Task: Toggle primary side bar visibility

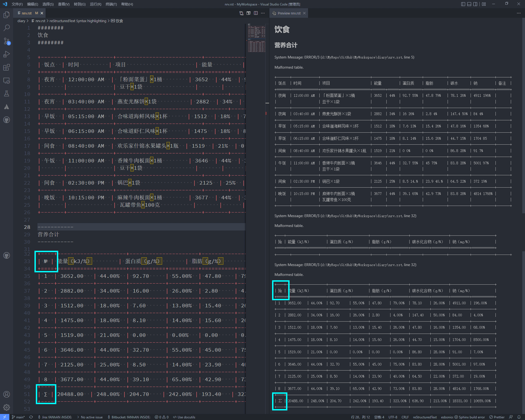Action: point(463,4)
